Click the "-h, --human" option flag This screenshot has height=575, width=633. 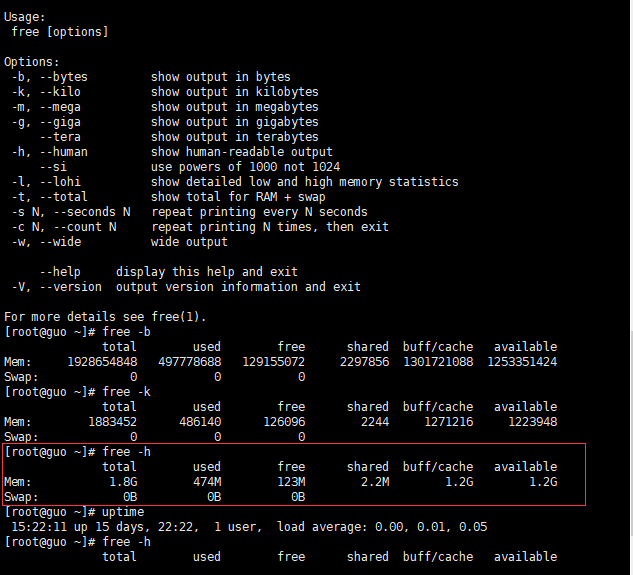point(49,152)
